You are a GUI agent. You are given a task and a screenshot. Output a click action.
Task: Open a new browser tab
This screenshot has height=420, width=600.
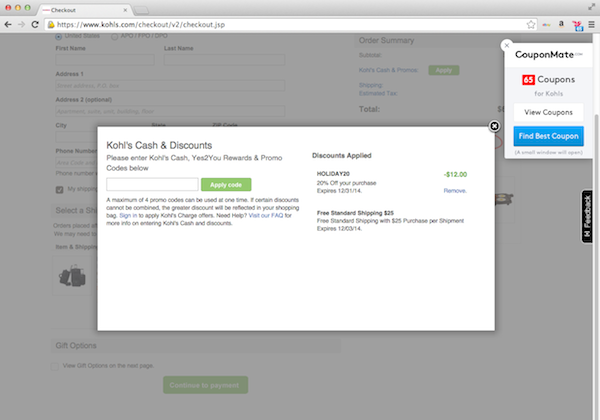[x=141, y=10]
